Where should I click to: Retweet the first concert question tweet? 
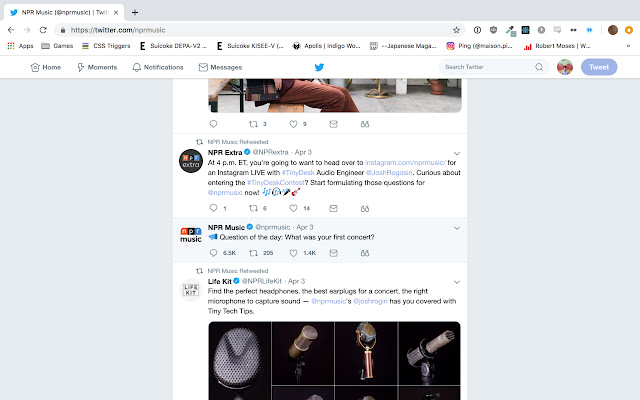253,253
